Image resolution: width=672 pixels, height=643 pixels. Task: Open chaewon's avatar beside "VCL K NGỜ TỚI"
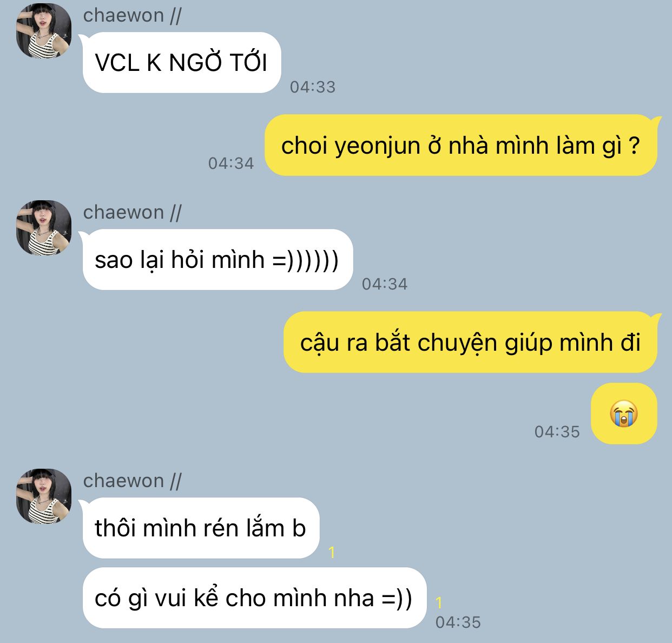click(44, 31)
